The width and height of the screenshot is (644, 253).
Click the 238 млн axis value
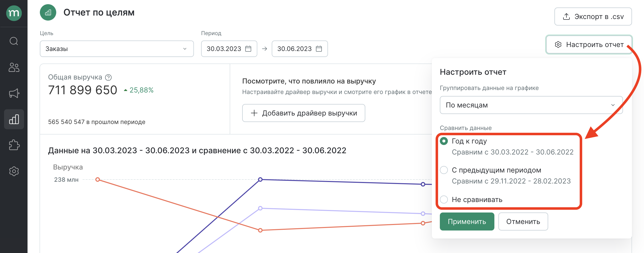[x=66, y=180]
